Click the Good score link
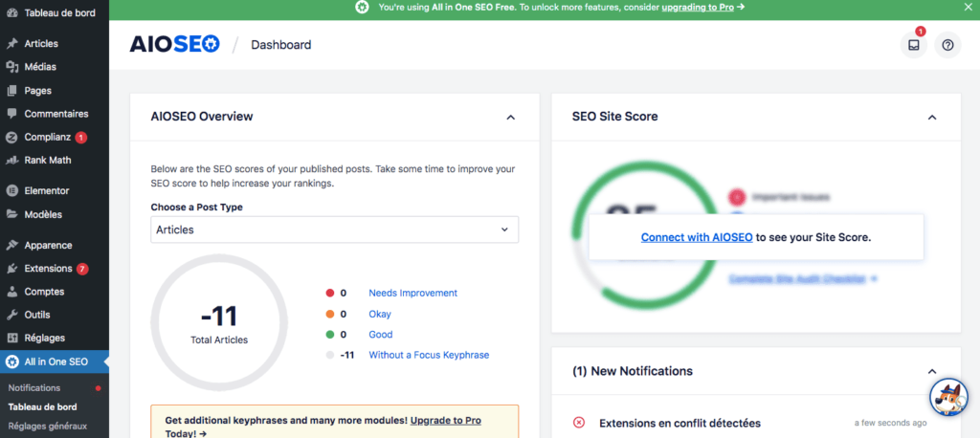Screen dimensions: 980x438 pos(381,335)
